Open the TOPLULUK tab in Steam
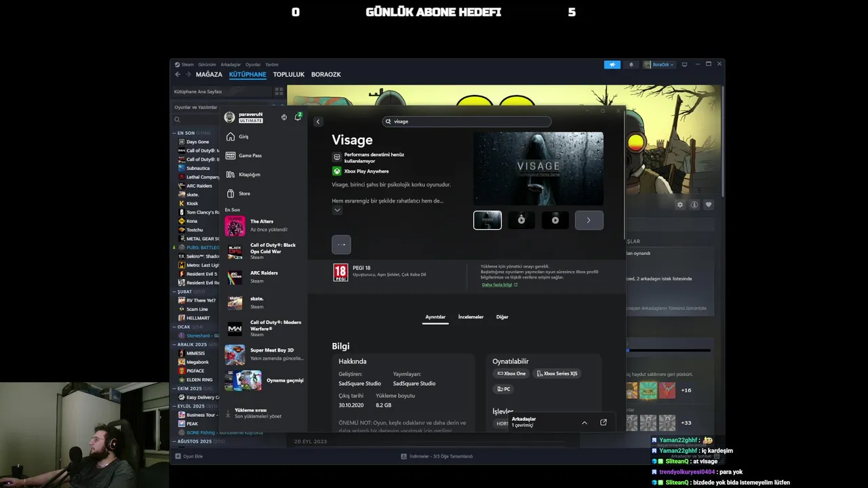Image resolution: width=868 pixels, height=488 pixels. coord(289,75)
